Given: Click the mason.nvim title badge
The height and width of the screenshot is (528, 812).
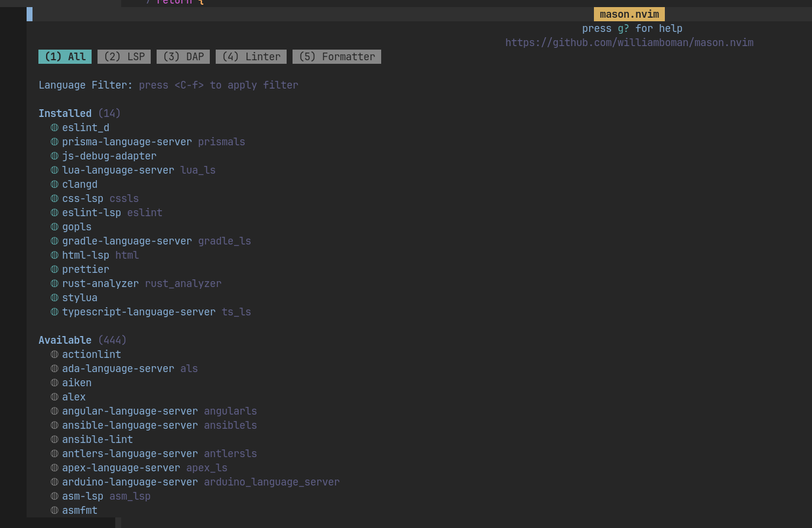Looking at the screenshot, I should point(629,14).
